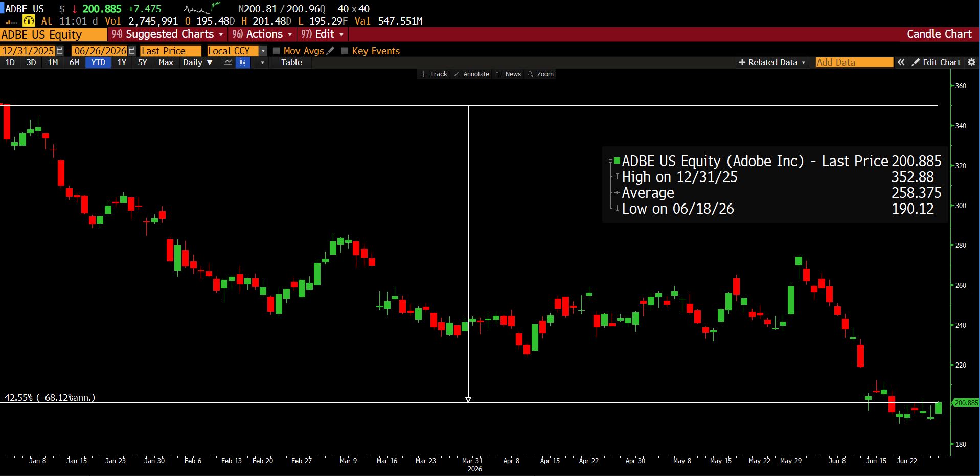Open the start date calendar picker
Image resolution: width=980 pixels, height=476 pixels.
tap(60, 51)
